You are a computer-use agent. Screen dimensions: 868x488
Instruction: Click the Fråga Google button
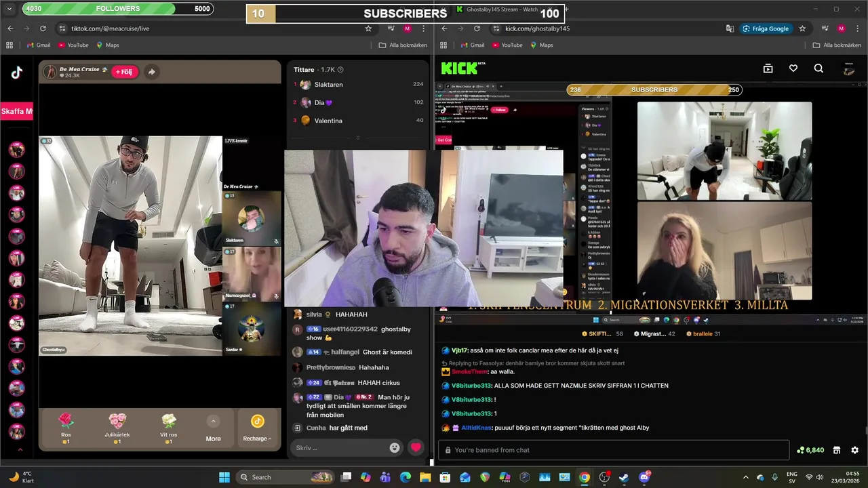766,28
